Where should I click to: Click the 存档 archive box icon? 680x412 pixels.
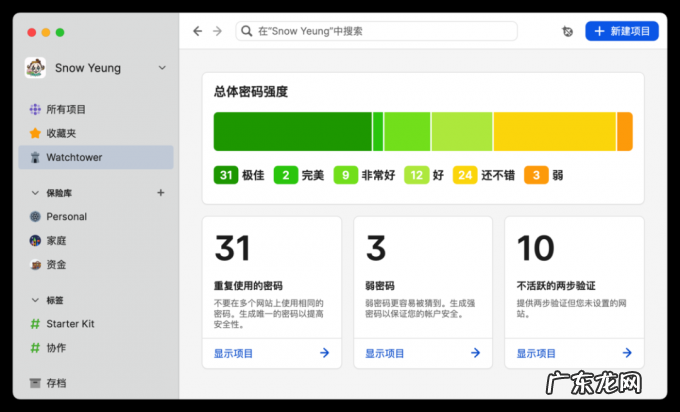35,383
